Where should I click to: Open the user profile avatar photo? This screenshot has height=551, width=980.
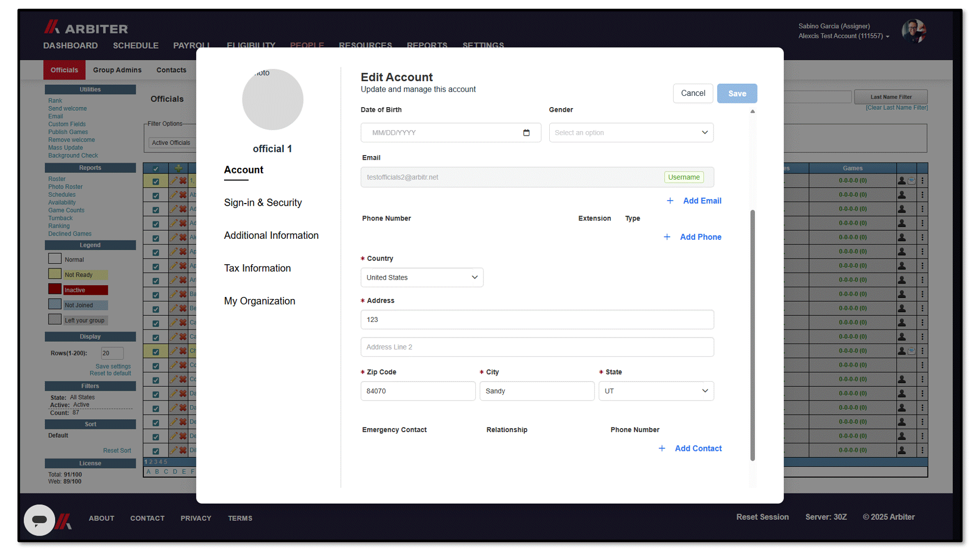[914, 31]
